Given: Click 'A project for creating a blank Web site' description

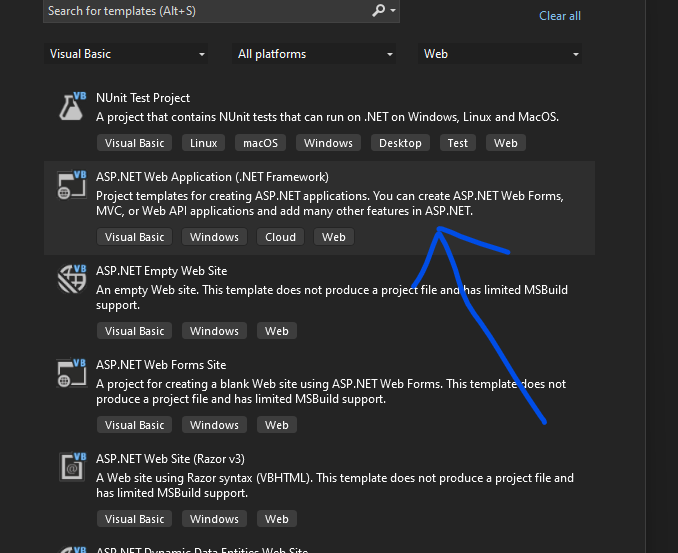Looking at the screenshot, I should pyautogui.click(x=331, y=391).
